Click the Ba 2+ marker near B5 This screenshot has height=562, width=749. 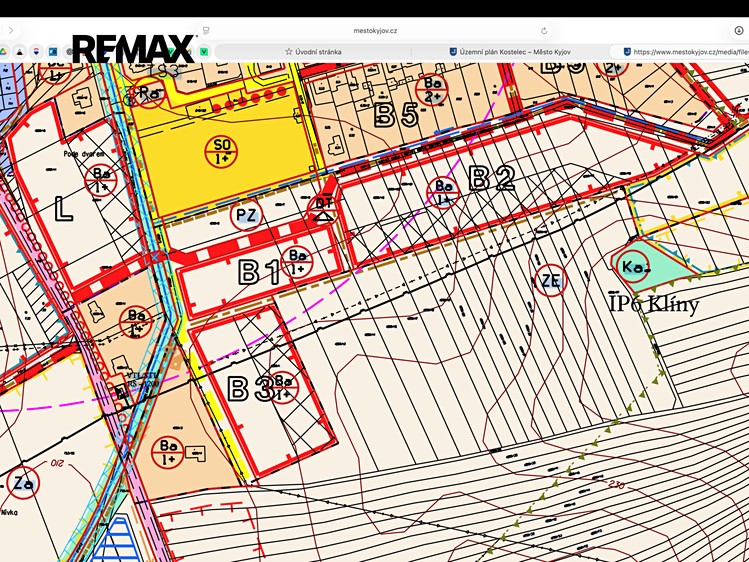point(432,90)
